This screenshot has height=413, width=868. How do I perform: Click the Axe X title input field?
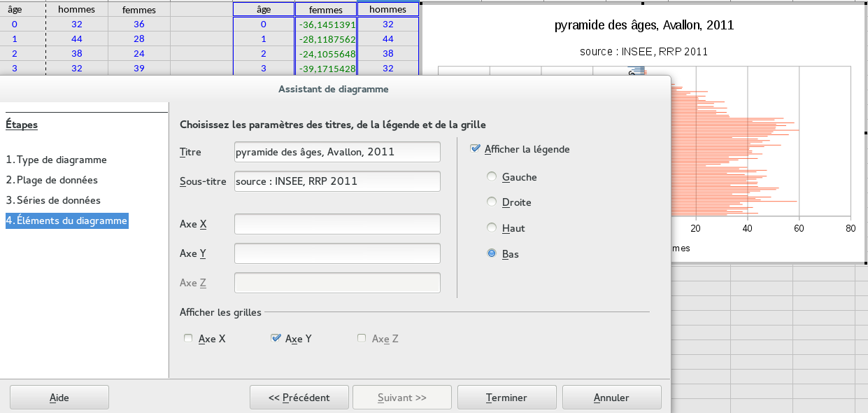(x=337, y=224)
